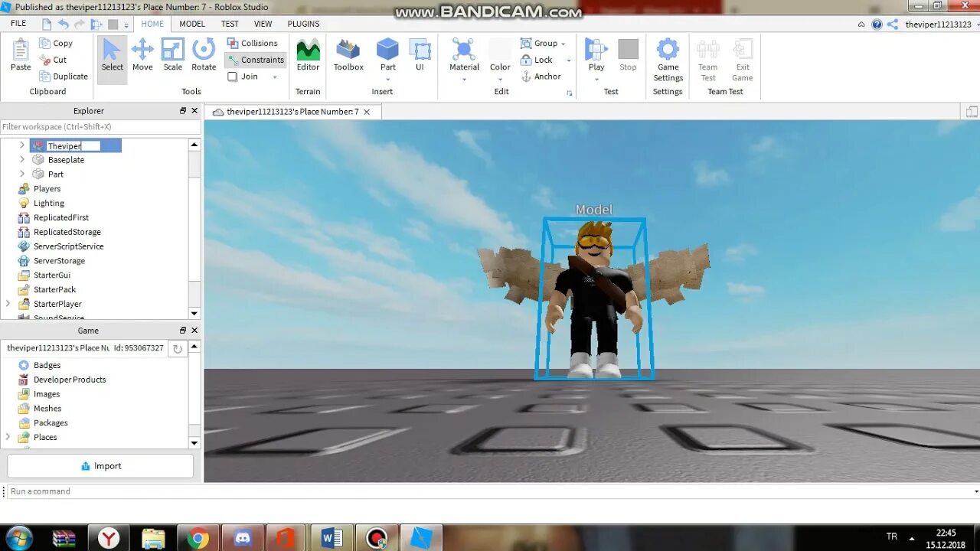Click the Group button
Image resolution: width=980 pixels, height=551 pixels.
coord(539,44)
